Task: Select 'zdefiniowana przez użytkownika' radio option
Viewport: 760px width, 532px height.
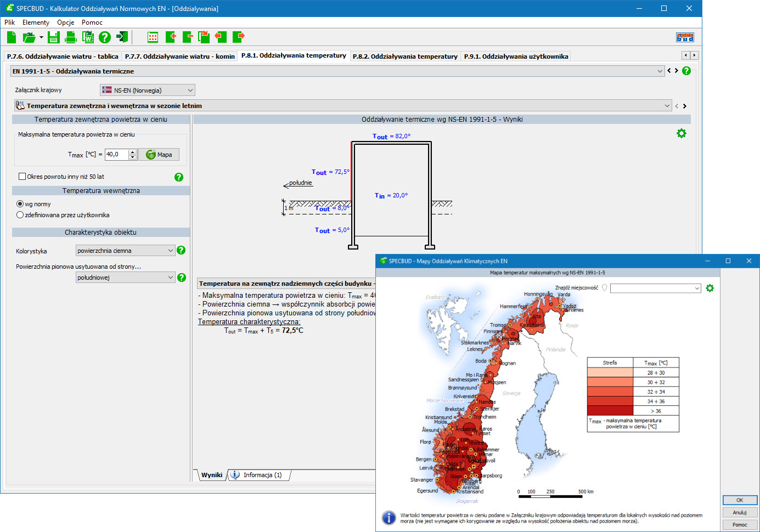Action: coord(20,215)
